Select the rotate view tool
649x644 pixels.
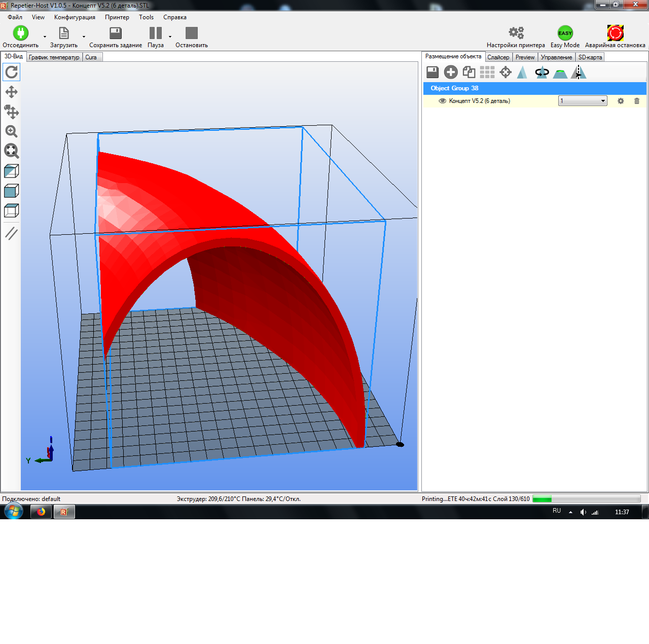11,72
